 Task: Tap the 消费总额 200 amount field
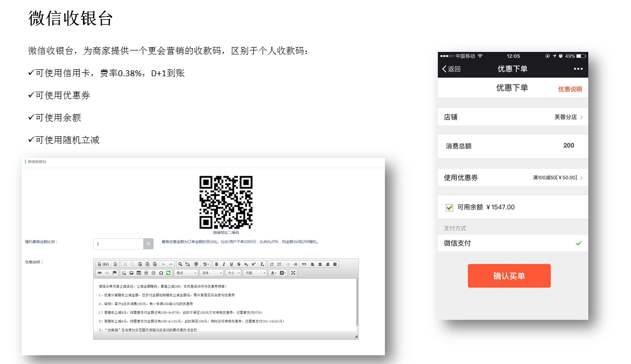click(x=513, y=146)
